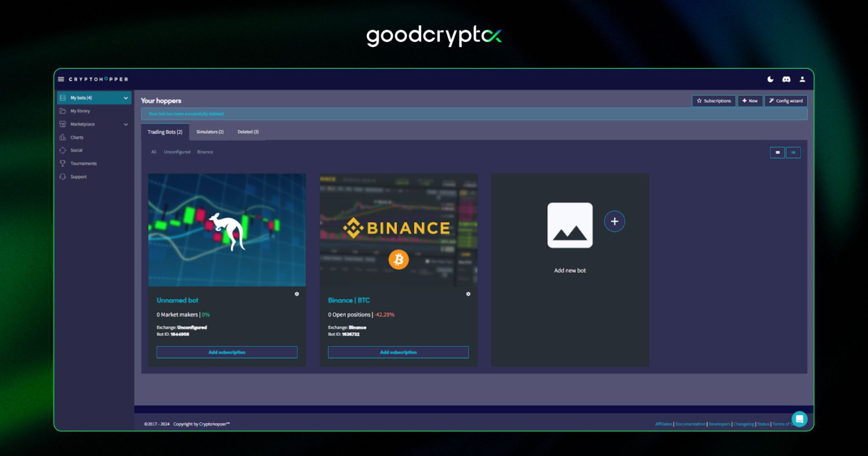The width and height of the screenshot is (868, 456).
Task: Open the Affiliates footer link
Action: 664,424
